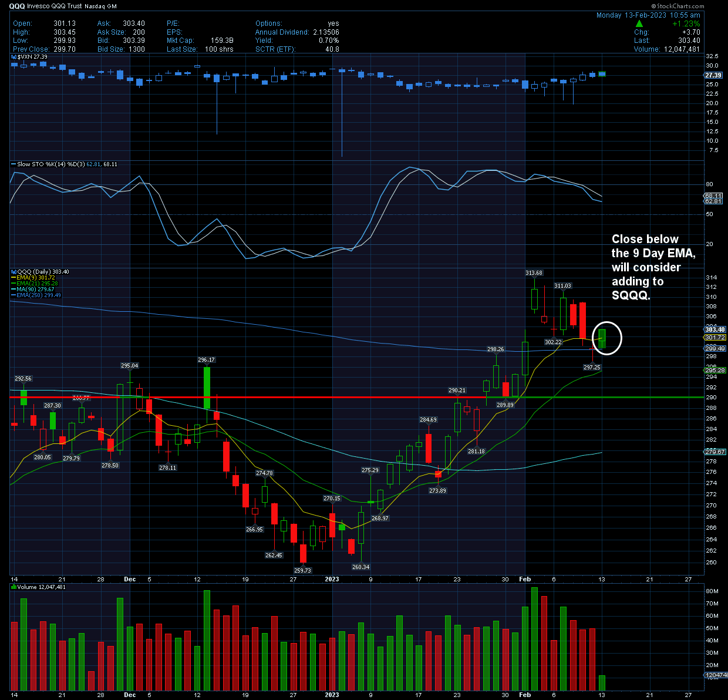The width and height of the screenshot is (728, 700).
Task: Click the EMA(250) 299.49 legend entry
Action: [x=39, y=295]
